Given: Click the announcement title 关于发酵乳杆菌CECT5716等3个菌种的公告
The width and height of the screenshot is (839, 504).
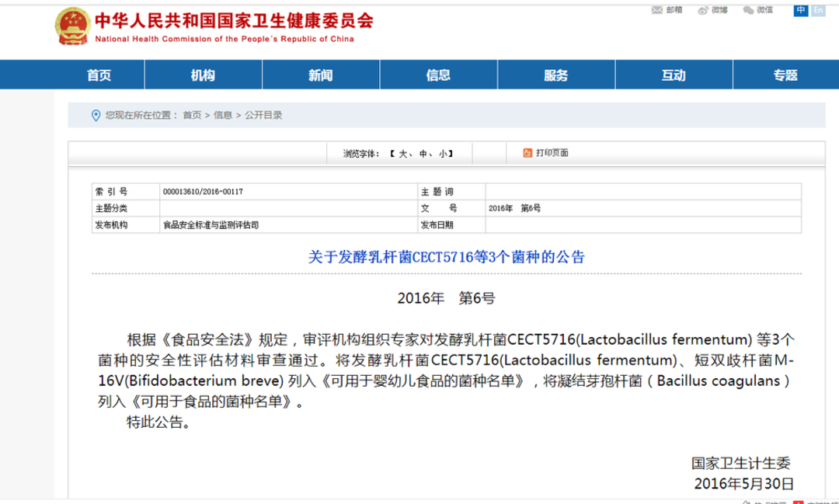Looking at the screenshot, I should [x=446, y=257].
